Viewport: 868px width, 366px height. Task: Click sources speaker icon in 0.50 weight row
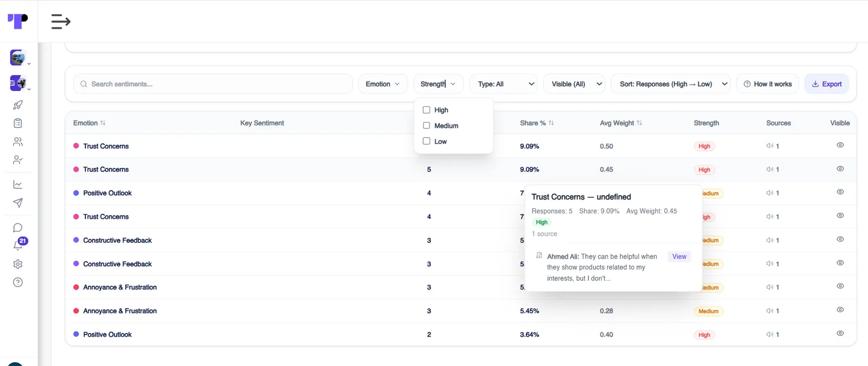(x=769, y=146)
